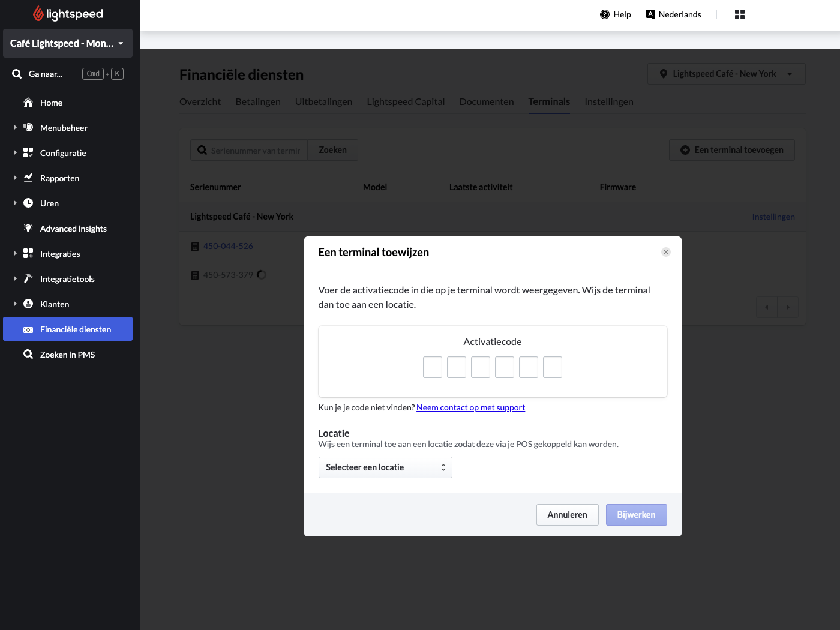
Task: Click the terminal icon beside 450-573-379
Action: (x=195, y=275)
